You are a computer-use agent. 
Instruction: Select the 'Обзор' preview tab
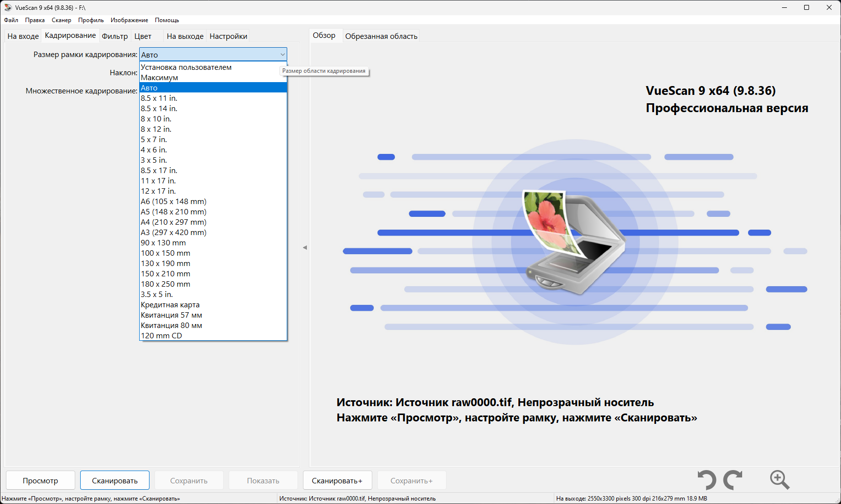[324, 35]
